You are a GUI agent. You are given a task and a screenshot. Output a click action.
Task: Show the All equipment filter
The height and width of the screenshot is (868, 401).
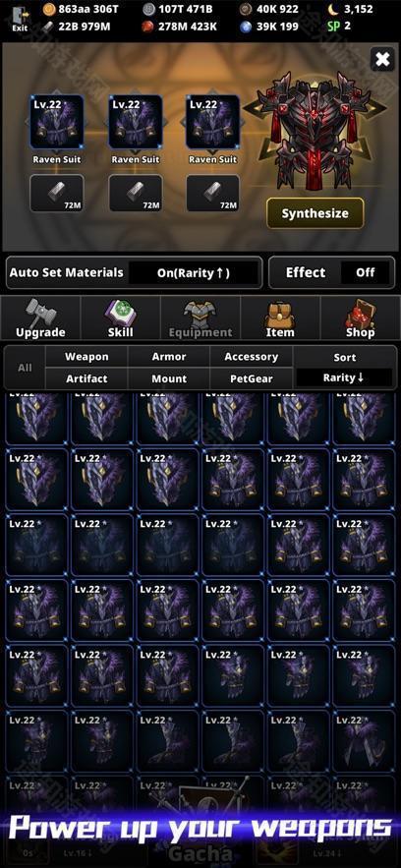coord(25,368)
